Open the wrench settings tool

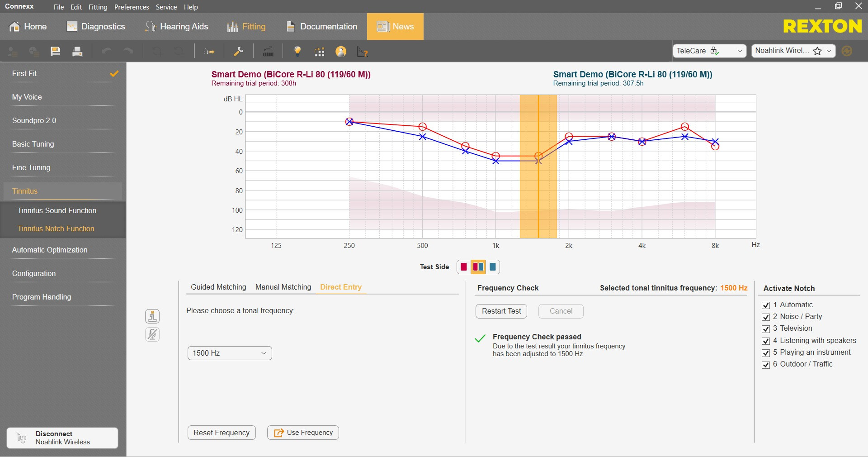(x=239, y=52)
